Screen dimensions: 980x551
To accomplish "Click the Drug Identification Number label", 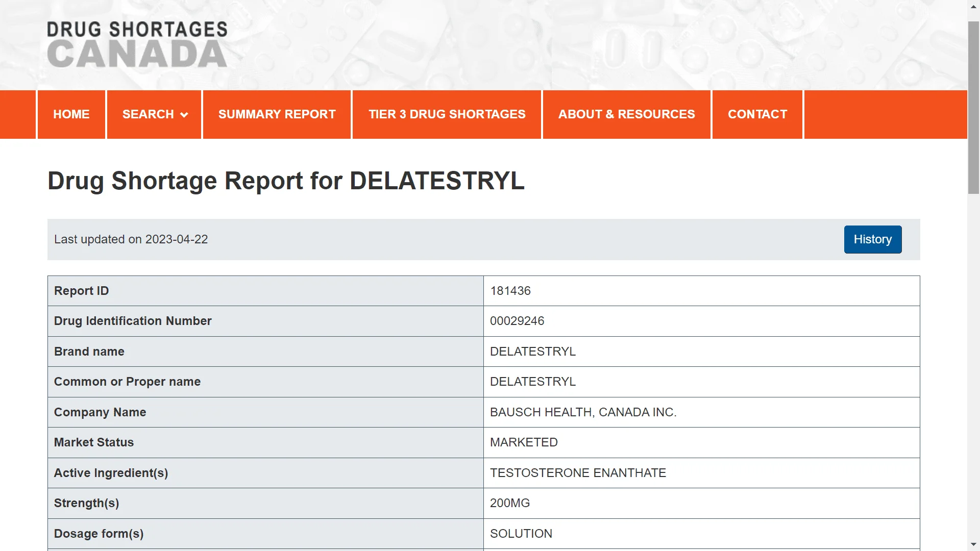I will [133, 321].
